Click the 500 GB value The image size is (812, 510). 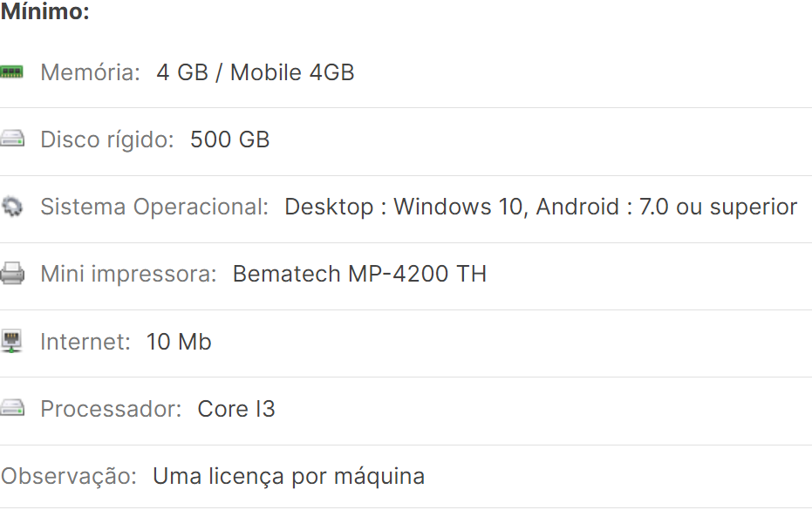[230, 139]
